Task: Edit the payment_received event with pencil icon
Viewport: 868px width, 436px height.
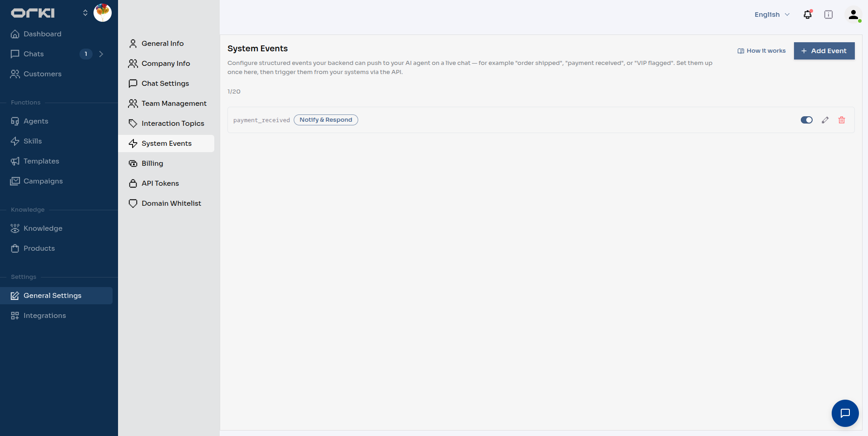Action: [825, 120]
